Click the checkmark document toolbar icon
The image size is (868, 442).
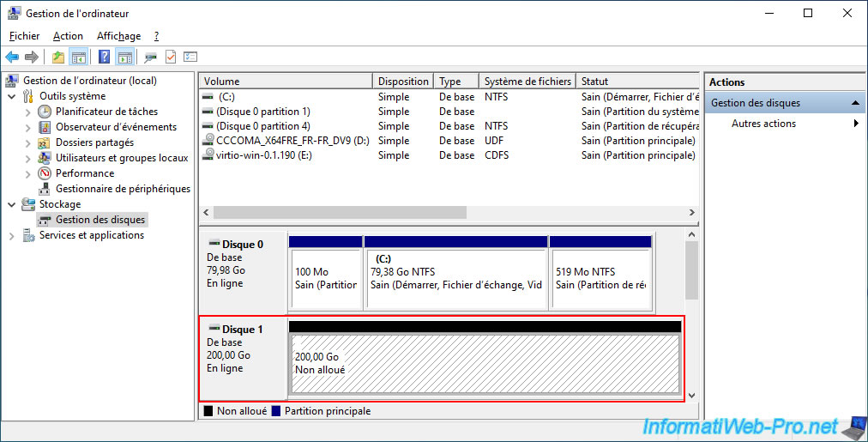[171, 57]
